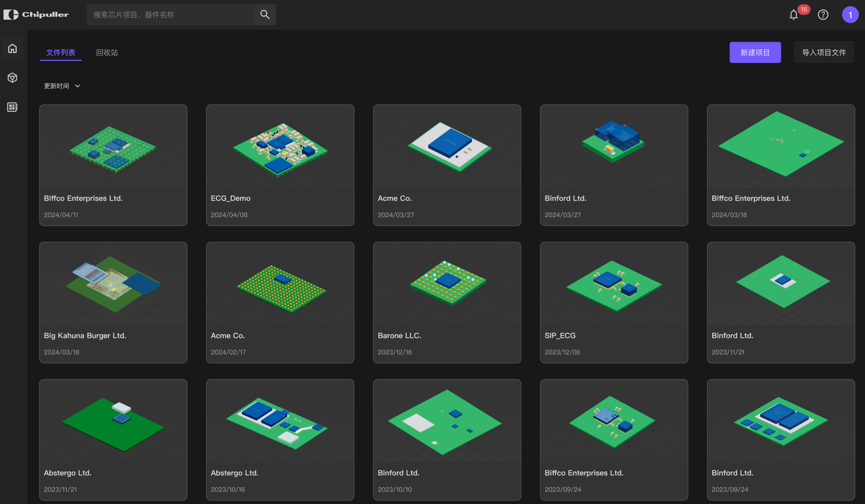
Task: Focus the chip project search field
Action: point(171,15)
